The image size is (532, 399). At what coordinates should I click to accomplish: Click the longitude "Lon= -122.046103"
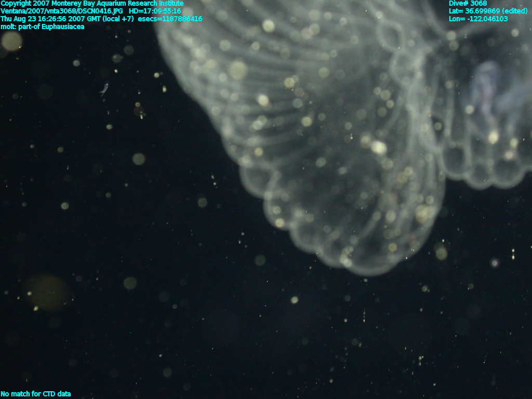coord(478,19)
